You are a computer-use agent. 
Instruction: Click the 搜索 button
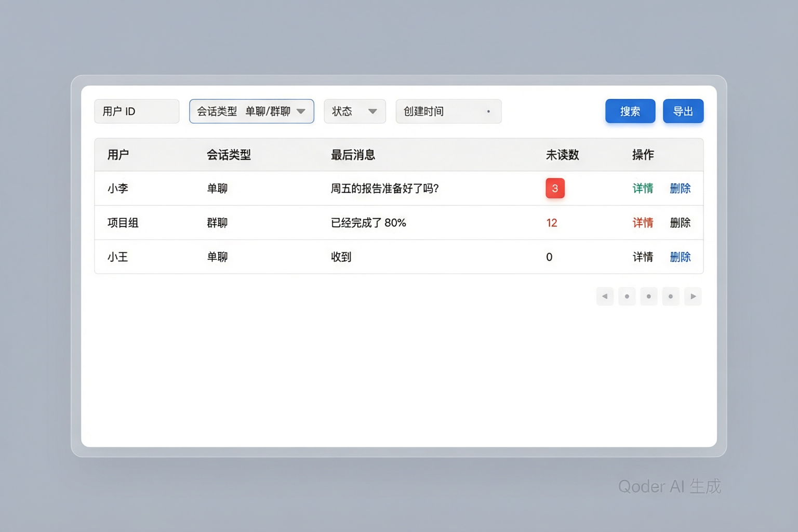(x=630, y=111)
